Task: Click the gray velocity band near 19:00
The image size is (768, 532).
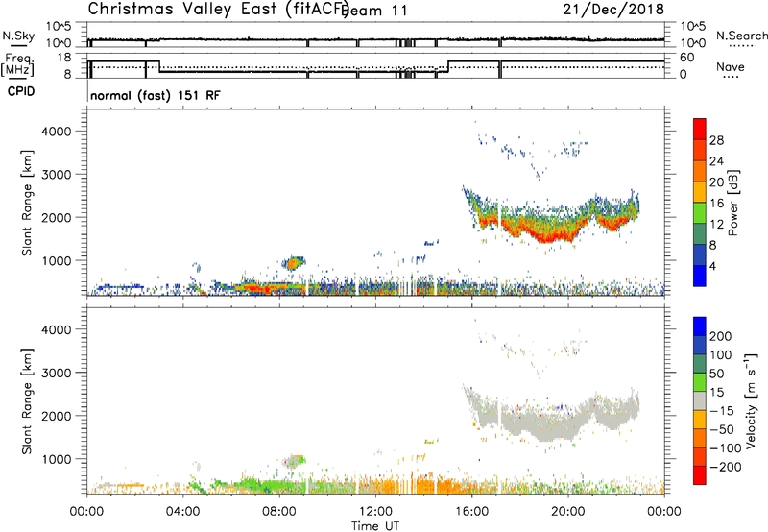Action: click(547, 428)
